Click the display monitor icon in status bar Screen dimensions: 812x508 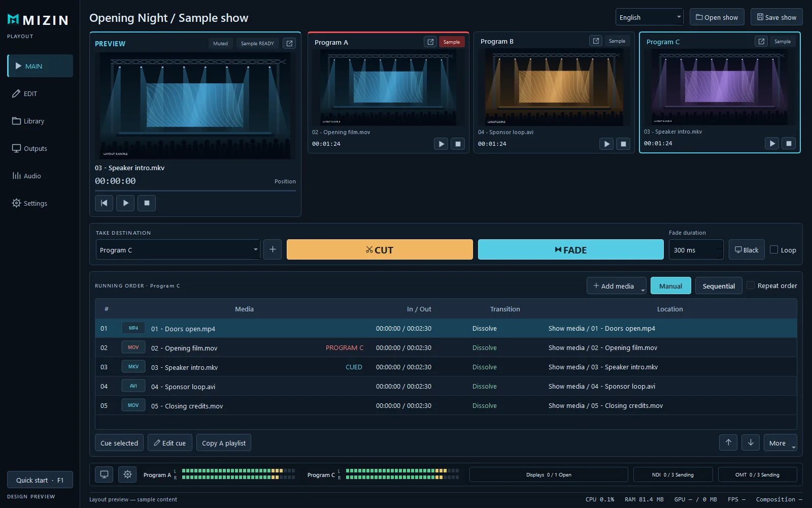coord(104,474)
